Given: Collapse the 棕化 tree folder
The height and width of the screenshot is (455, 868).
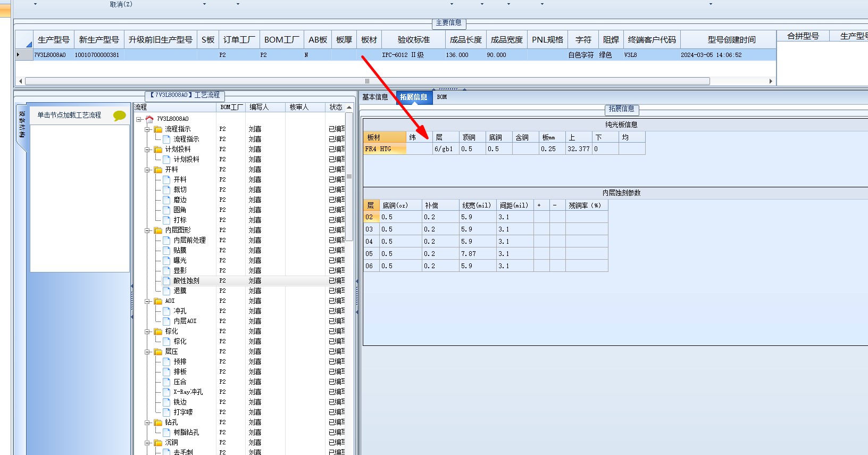Looking at the screenshot, I should pos(147,332).
